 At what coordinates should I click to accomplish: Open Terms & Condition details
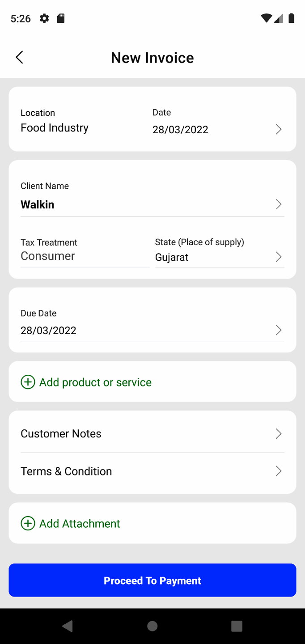point(278,471)
